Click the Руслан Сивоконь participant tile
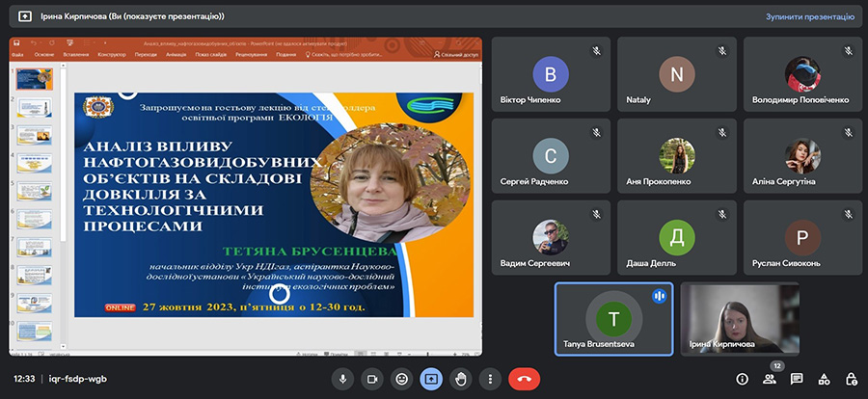Image resolution: width=868 pixels, height=399 pixels. pyautogui.click(x=802, y=237)
